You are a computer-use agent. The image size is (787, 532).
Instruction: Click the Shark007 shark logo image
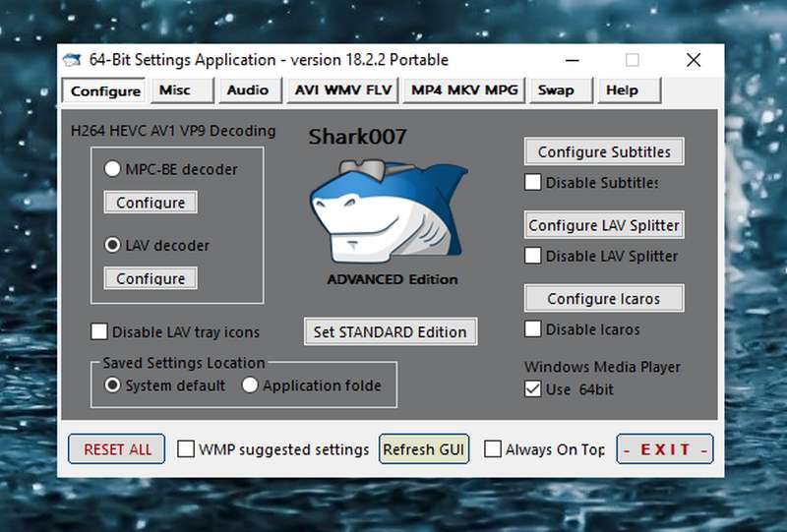coord(390,210)
